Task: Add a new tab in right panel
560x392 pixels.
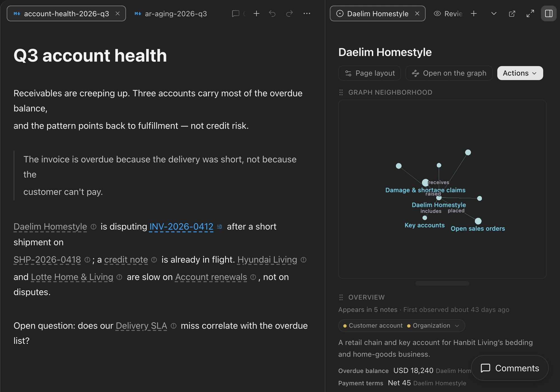Action: tap(474, 13)
